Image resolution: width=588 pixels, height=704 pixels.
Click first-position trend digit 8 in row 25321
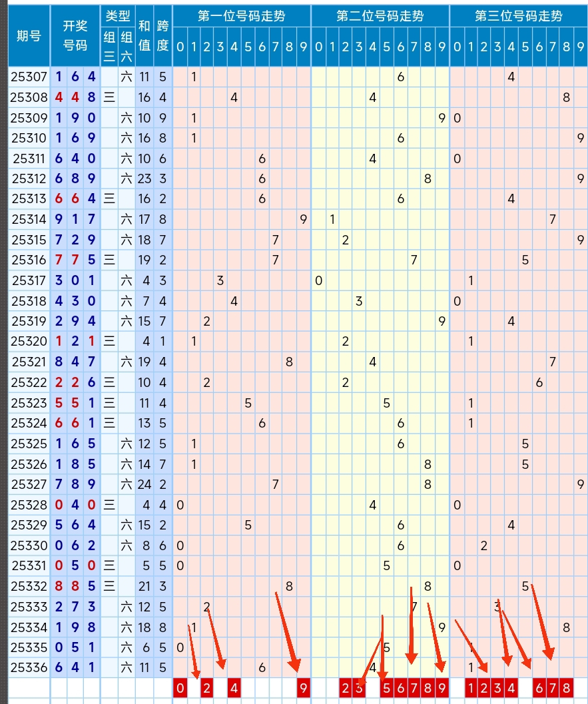[289, 362]
